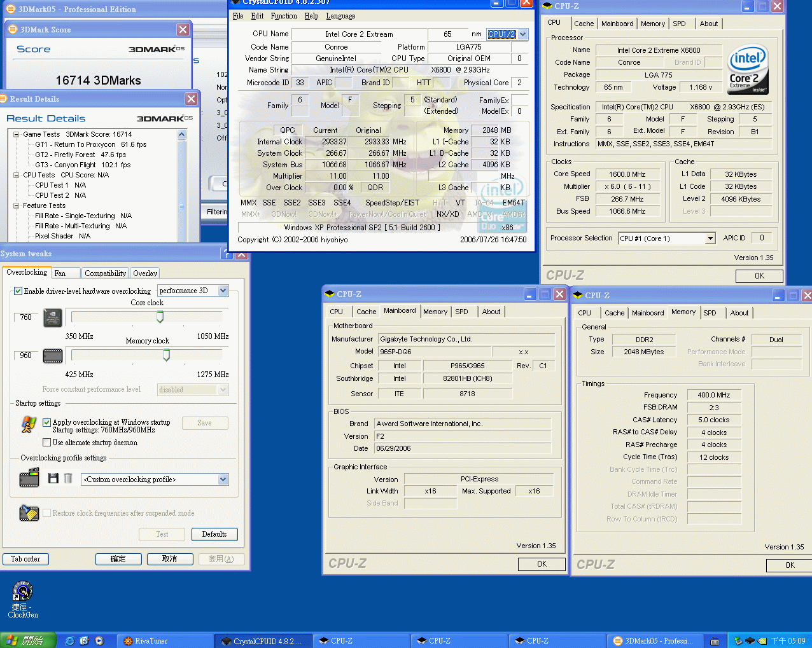
Task: Click the tray icon next to the clock
Action: coord(762,641)
